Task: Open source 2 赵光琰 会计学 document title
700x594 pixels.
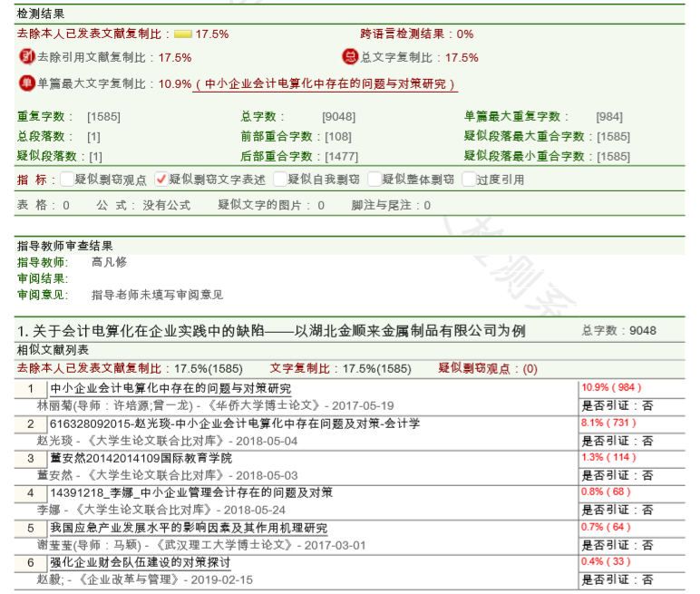Action: pyautogui.click(x=235, y=424)
